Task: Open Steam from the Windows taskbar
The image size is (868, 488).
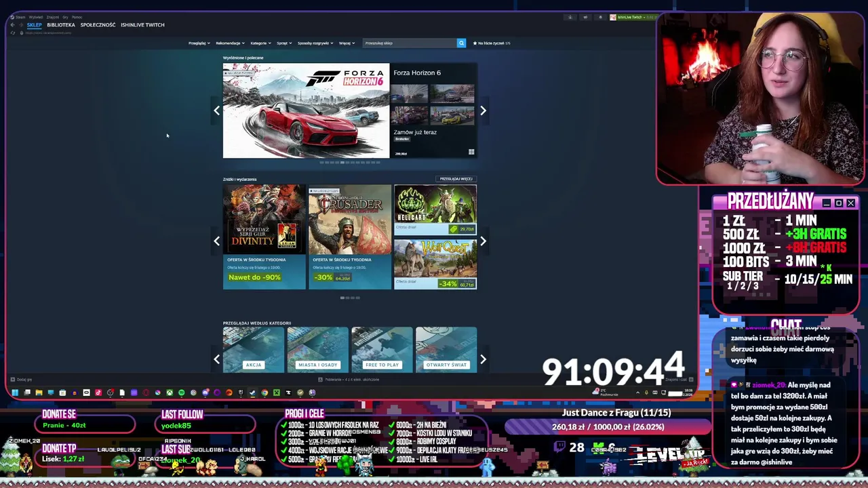Action: click(x=252, y=392)
